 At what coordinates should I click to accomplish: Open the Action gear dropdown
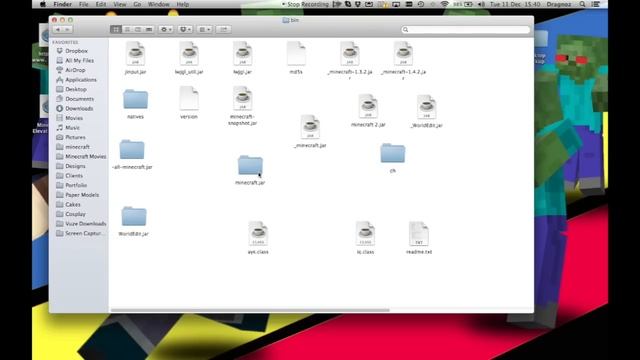tap(166, 29)
